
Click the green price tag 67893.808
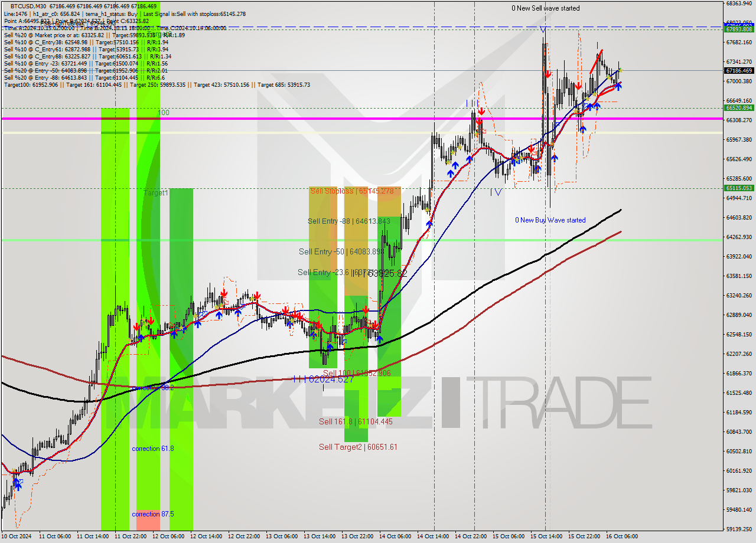pyautogui.click(x=738, y=29)
